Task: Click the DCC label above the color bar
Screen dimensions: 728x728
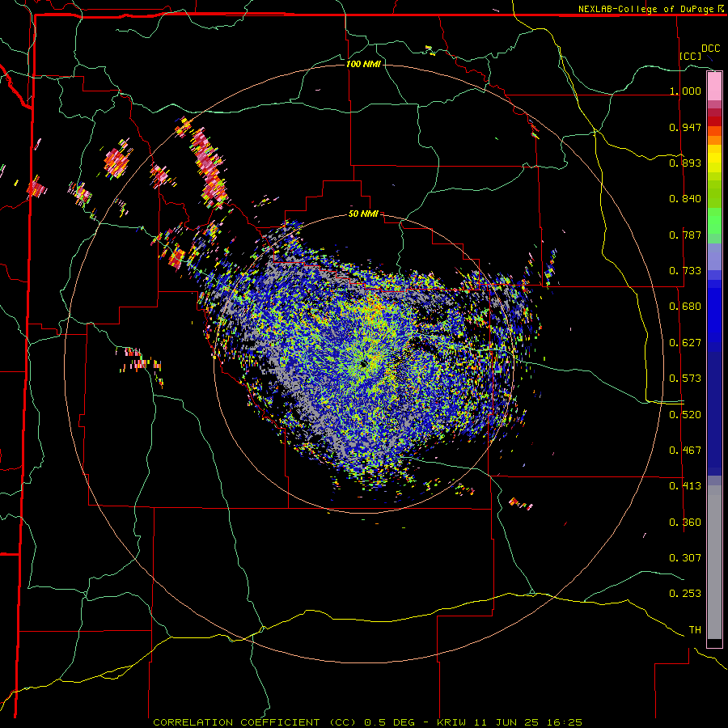Action: (711, 49)
